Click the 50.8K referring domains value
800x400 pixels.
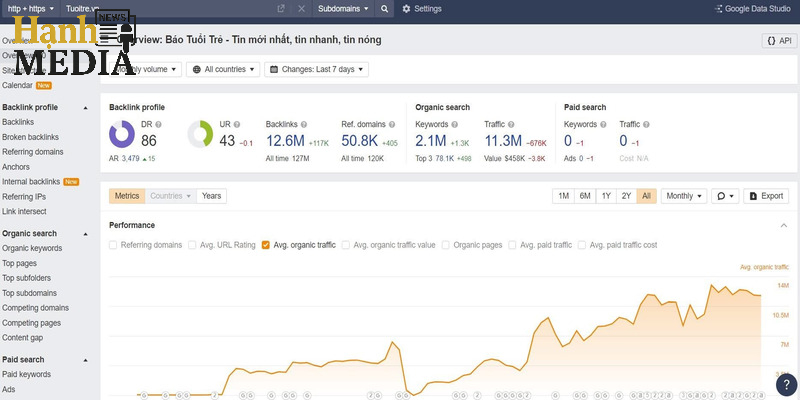coord(360,141)
